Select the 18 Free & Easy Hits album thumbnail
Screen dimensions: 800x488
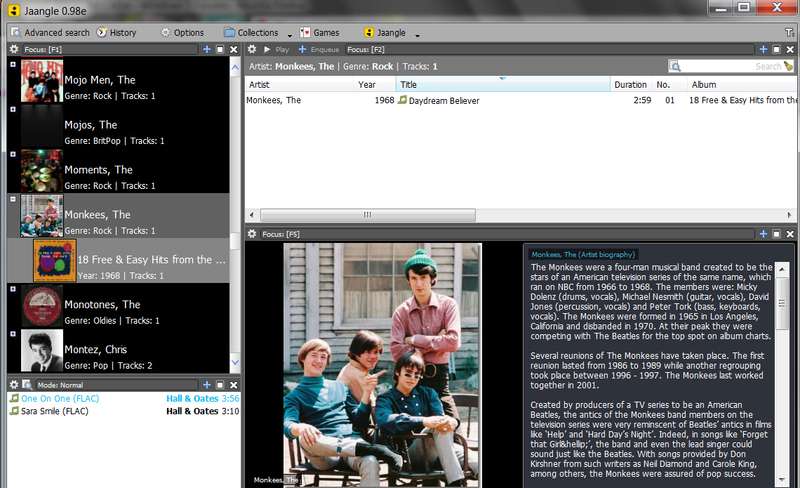point(55,261)
